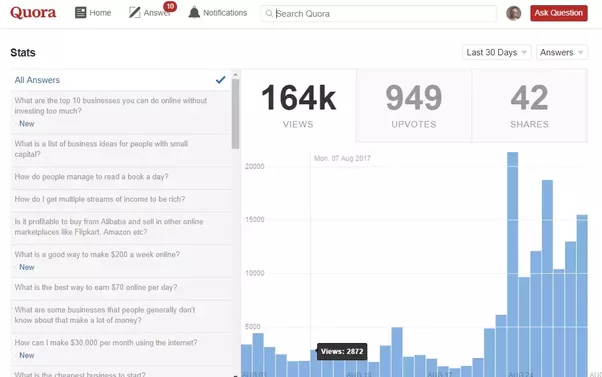The image size is (602, 377).
Task: Click the Home feed icon
Action: coord(80,13)
